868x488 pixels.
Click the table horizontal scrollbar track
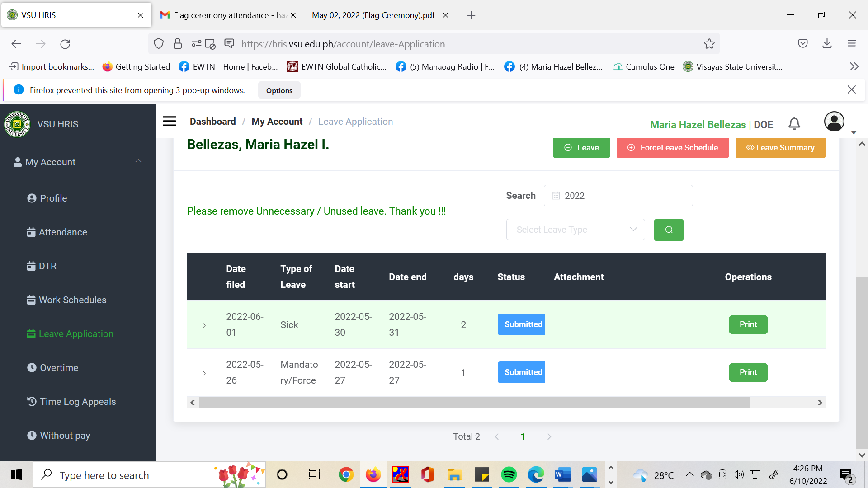[784, 403]
